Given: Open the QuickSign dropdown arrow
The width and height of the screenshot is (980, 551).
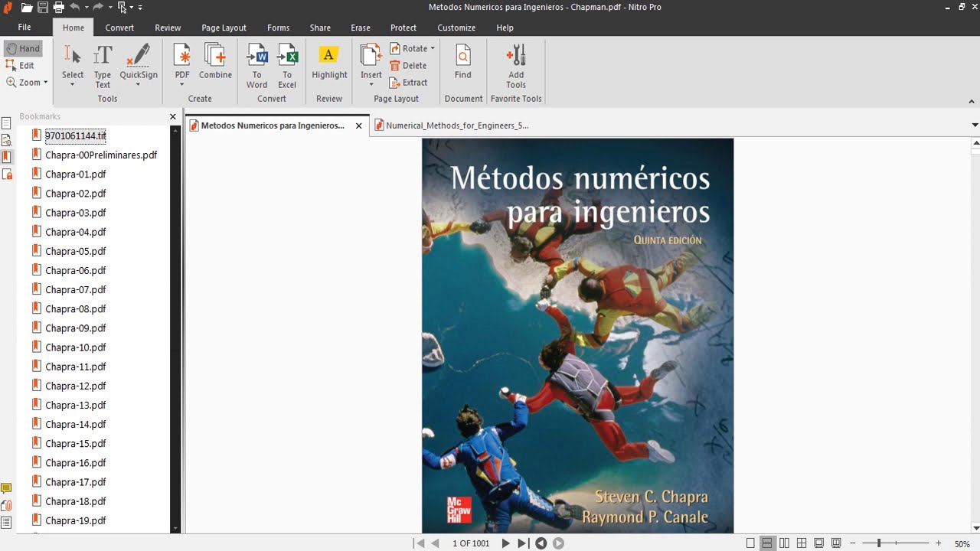Looking at the screenshot, I should (139, 84).
